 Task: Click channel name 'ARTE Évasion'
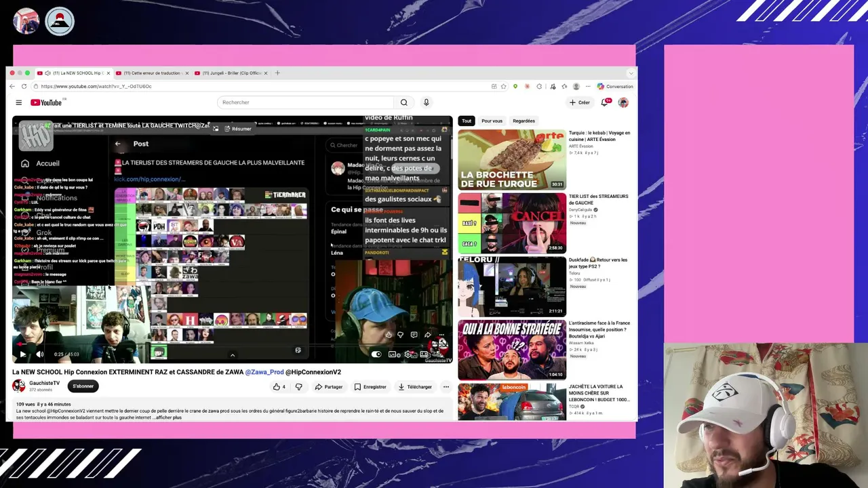(x=580, y=146)
